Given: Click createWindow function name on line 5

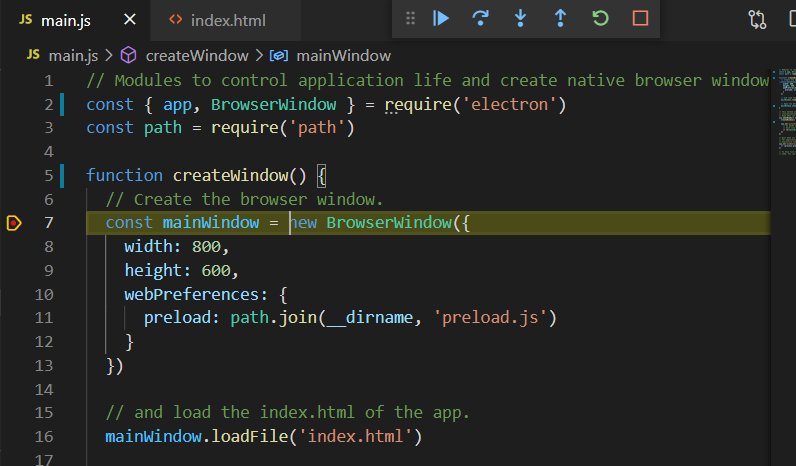Looking at the screenshot, I should pos(230,176).
